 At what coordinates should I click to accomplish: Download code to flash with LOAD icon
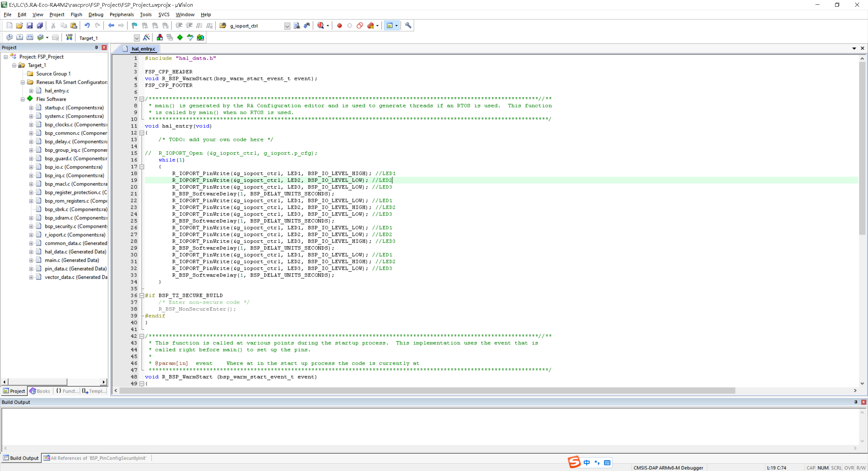(69, 37)
